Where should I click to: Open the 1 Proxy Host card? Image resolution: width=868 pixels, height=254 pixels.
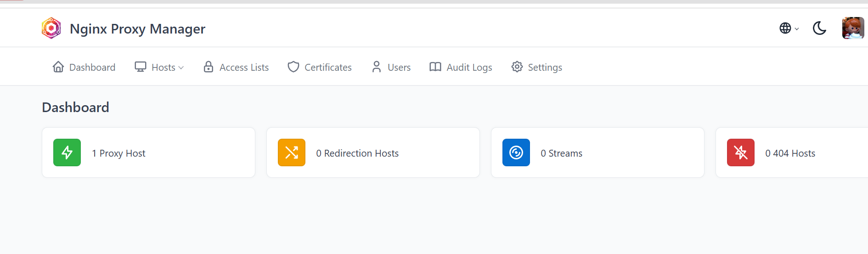[148, 152]
